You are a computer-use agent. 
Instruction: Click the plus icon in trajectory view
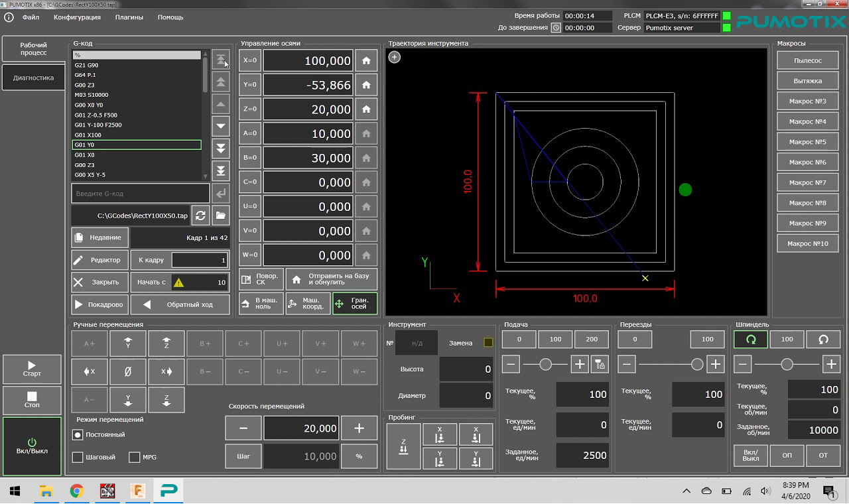tap(394, 57)
